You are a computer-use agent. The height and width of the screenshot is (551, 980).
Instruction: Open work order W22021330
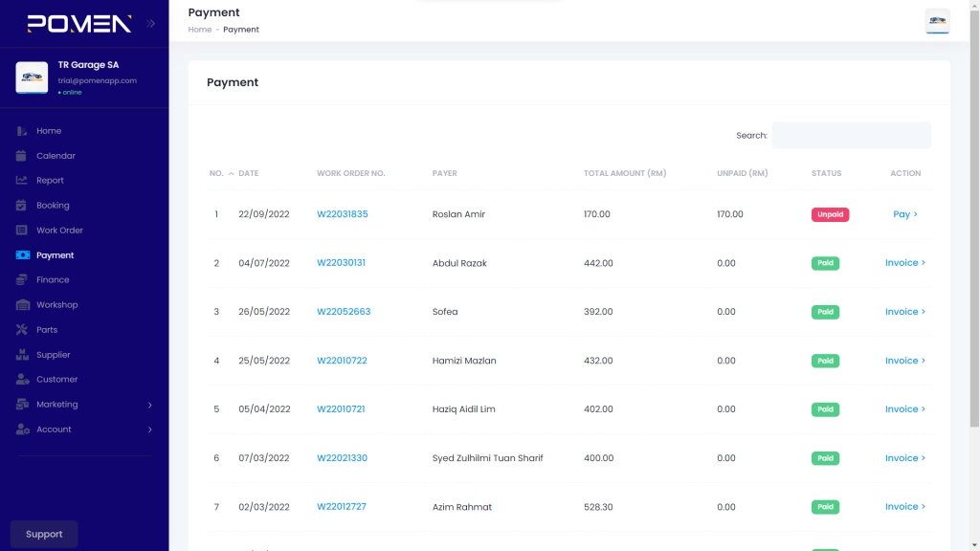(342, 458)
